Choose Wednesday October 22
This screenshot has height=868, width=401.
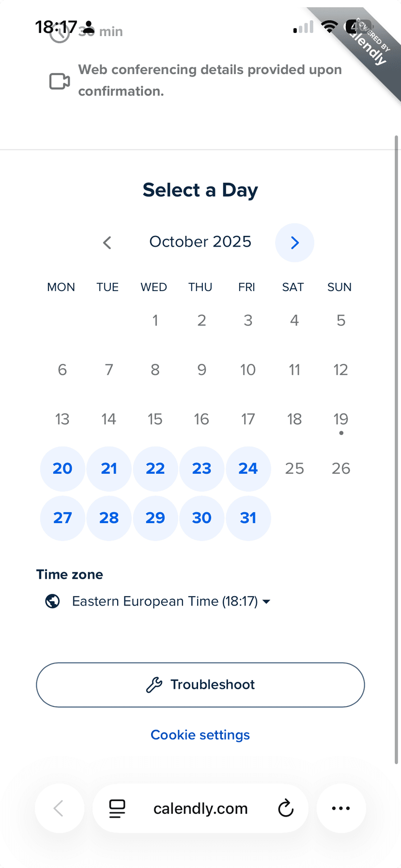155,468
